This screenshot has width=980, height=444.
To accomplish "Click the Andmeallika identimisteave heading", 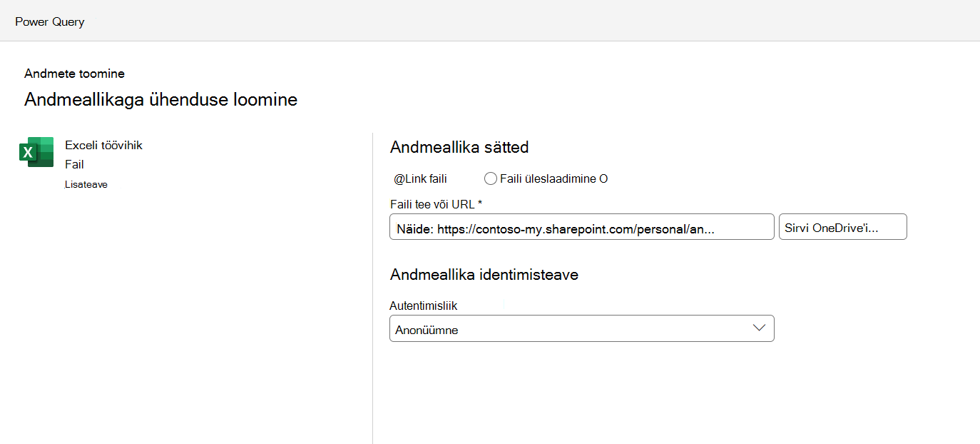I will click(x=484, y=274).
